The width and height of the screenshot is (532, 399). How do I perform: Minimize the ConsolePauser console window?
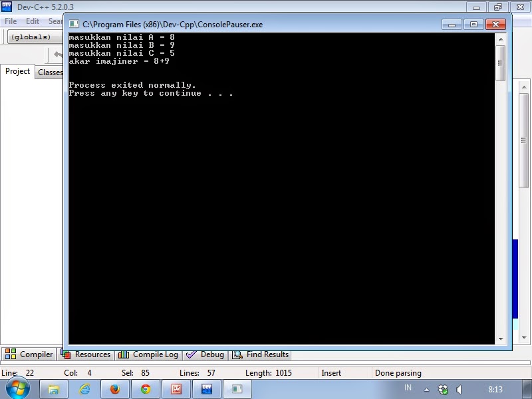click(452, 25)
